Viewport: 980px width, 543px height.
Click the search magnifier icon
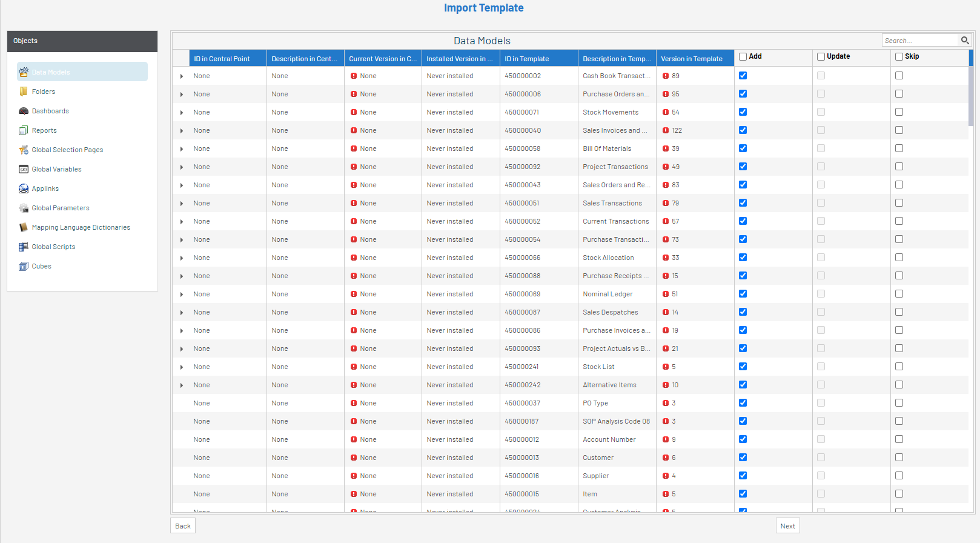click(x=965, y=41)
